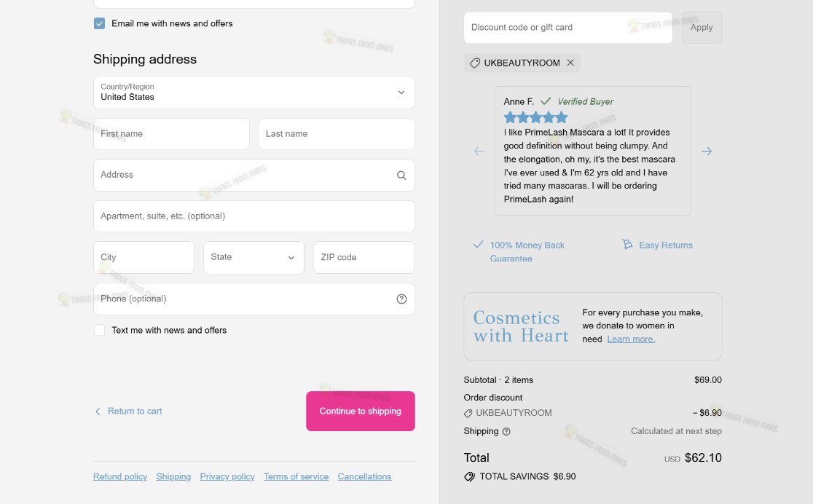Focus the Discount code or gift card field
The width and height of the screenshot is (813, 504).
pos(567,28)
